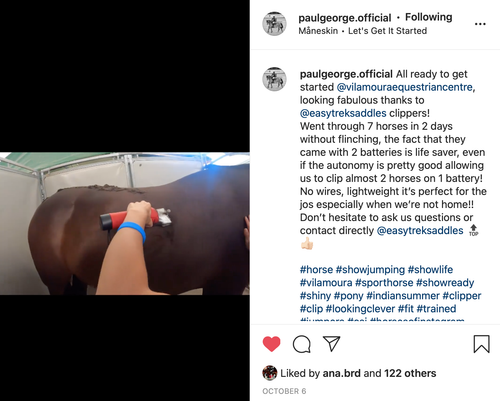
Task: Save post with the bookmark icon
Action: click(481, 344)
